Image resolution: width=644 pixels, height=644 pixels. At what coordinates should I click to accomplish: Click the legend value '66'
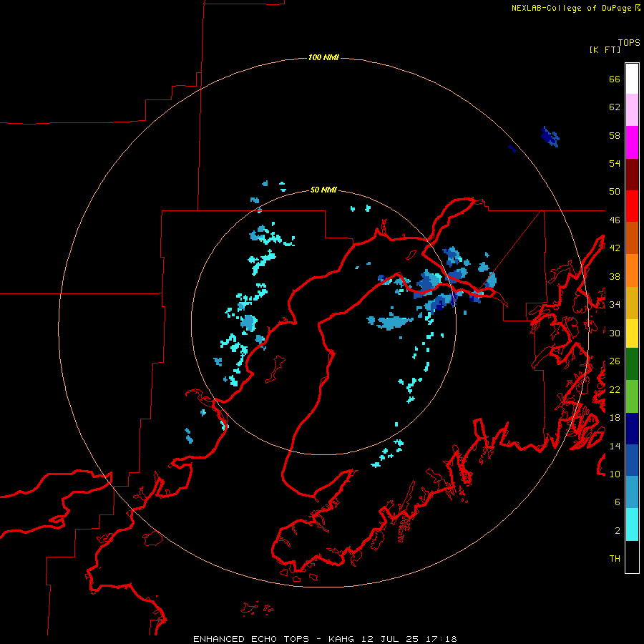pos(615,79)
